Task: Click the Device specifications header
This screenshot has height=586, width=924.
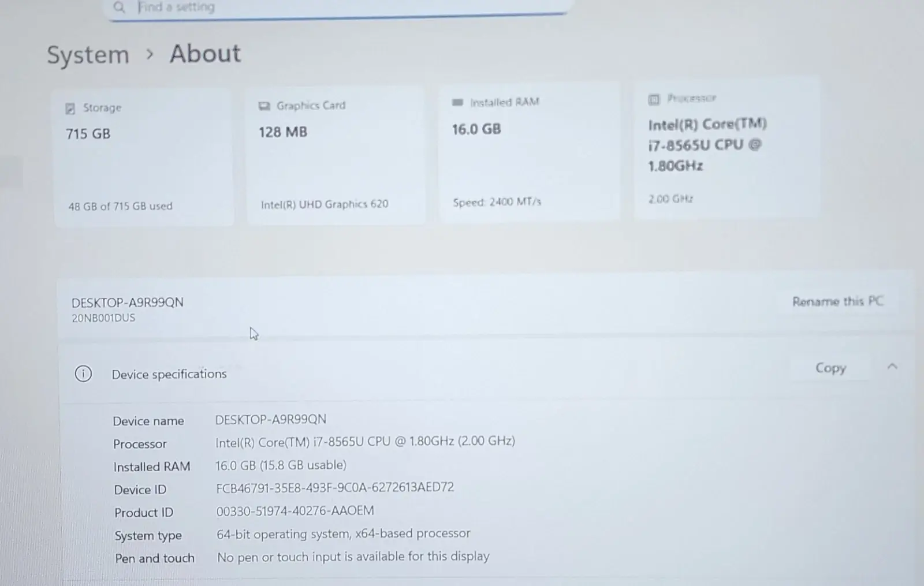Action: (169, 374)
